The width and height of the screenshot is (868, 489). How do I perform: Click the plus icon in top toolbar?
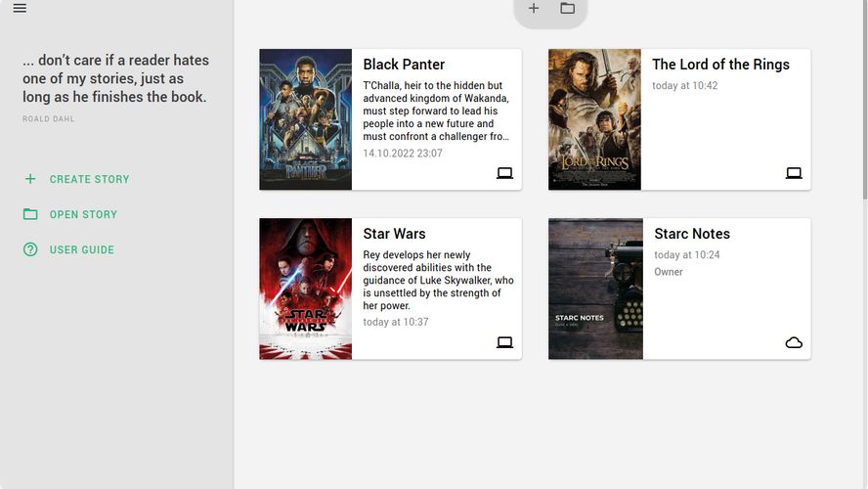[x=534, y=9]
